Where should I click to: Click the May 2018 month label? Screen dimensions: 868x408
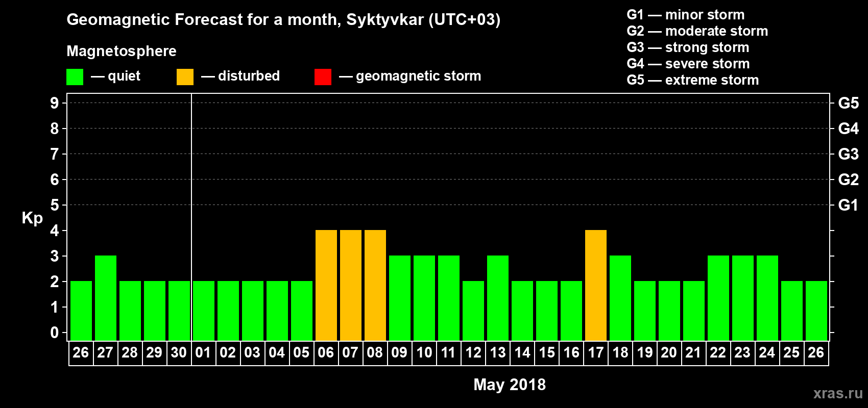pyautogui.click(x=510, y=385)
